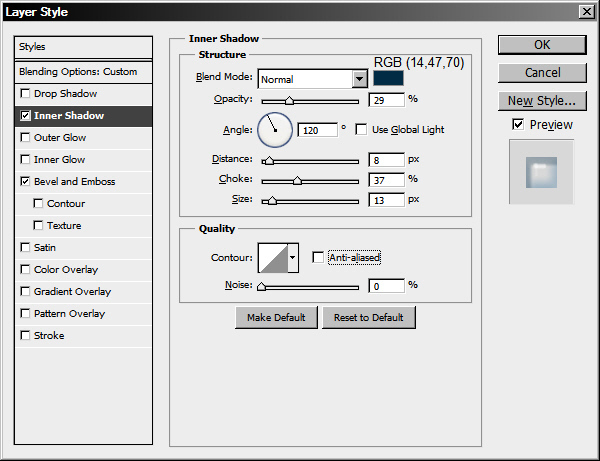Click the OK button
Viewport: 600px width, 461px height.
tap(542, 45)
